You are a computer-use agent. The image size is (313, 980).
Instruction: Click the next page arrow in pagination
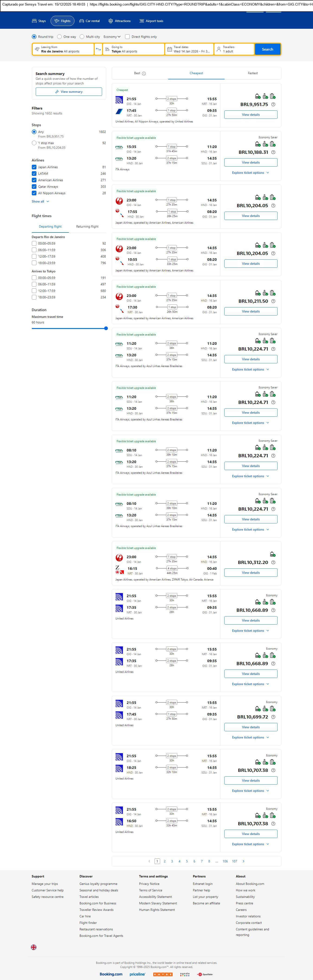(243, 861)
